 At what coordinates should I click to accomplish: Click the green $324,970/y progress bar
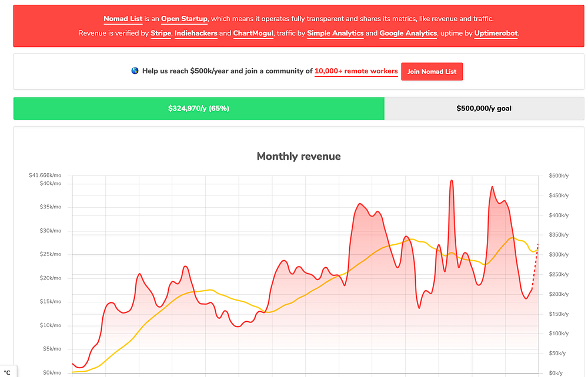199,109
